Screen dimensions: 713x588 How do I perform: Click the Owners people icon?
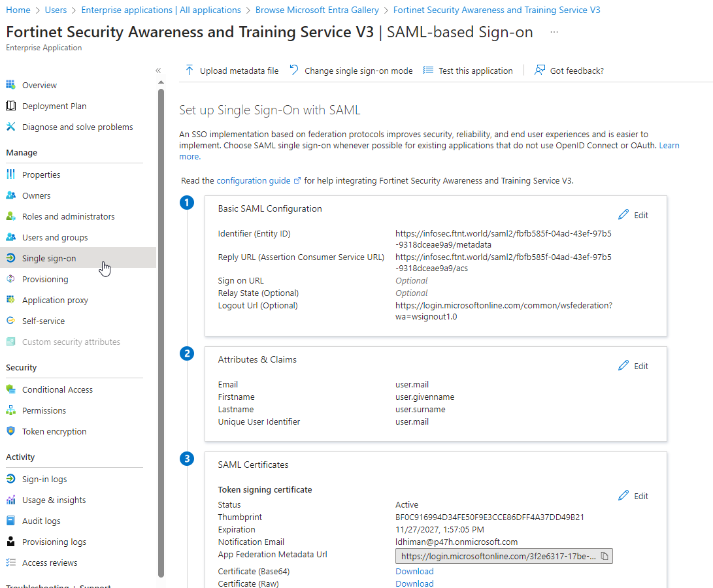coord(10,195)
